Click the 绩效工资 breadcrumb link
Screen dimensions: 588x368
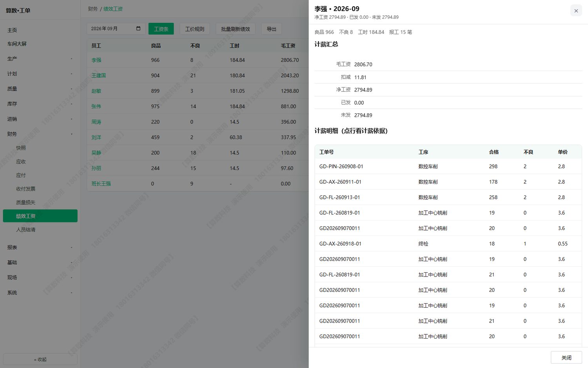tap(113, 9)
